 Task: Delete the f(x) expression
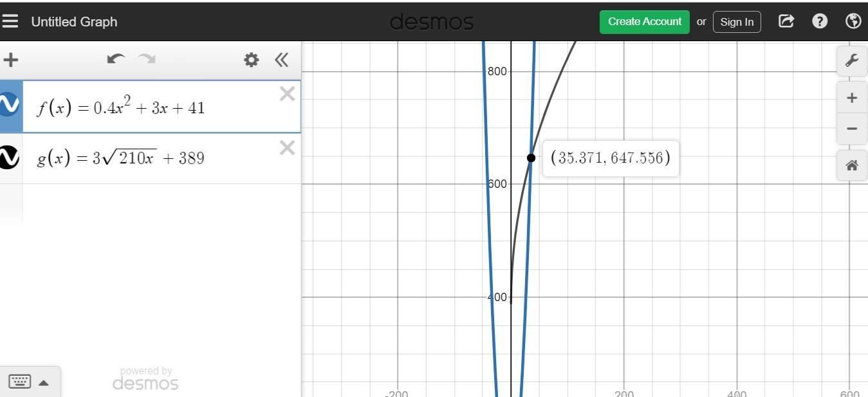point(287,94)
